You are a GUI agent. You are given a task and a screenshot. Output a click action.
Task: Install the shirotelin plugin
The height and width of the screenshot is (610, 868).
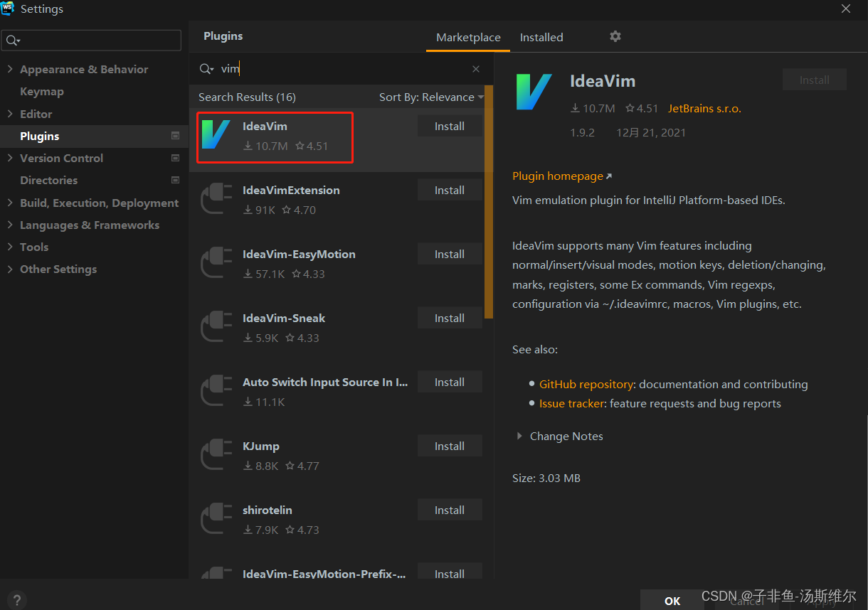tap(450, 510)
